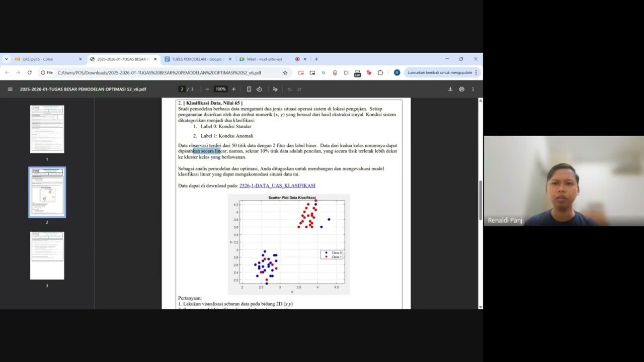644x362 pixels.
Task: Edit the page number input field
Action: pos(182,89)
